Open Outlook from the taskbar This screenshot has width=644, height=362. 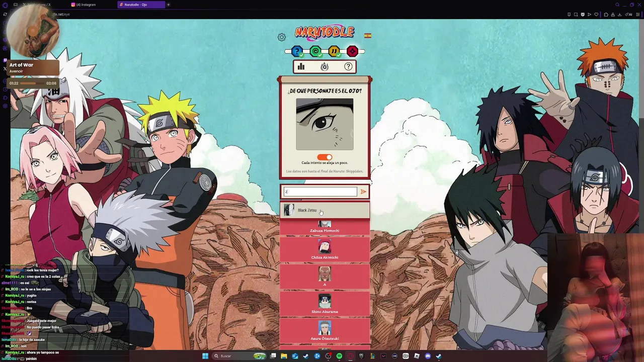(x=295, y=356)
